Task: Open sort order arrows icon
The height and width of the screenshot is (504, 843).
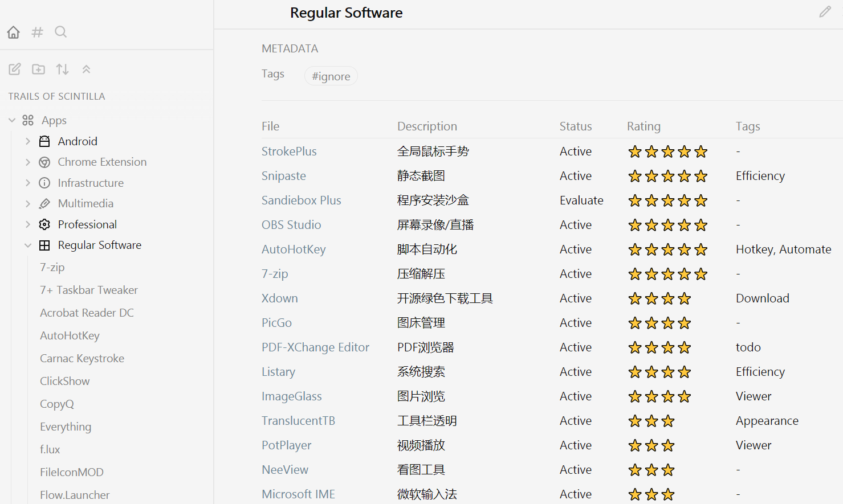Action: (63, 69)
